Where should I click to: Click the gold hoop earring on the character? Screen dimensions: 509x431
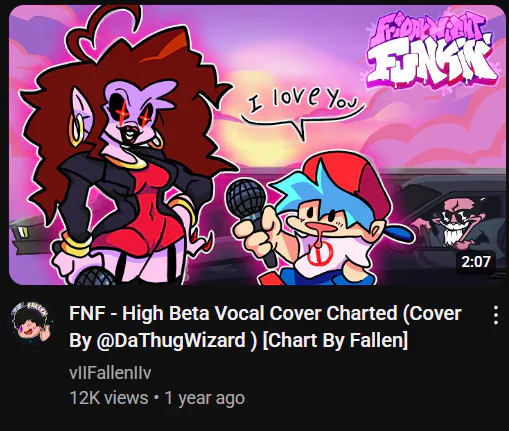77,130
